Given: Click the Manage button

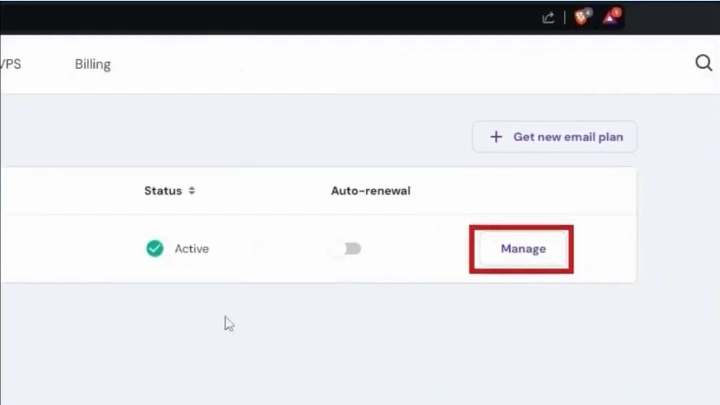Looking at the screenshot, I should tap(523, 249).
